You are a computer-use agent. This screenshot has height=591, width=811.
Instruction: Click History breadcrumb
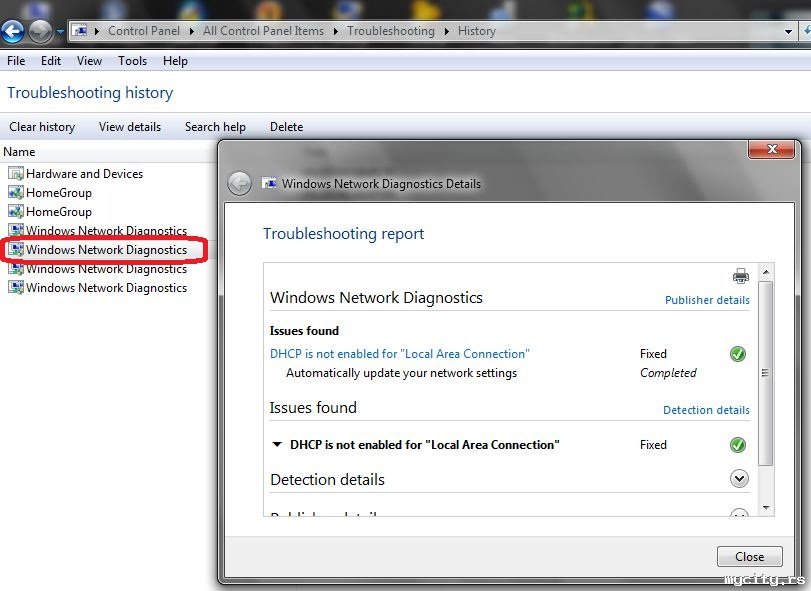pos(476,31)
